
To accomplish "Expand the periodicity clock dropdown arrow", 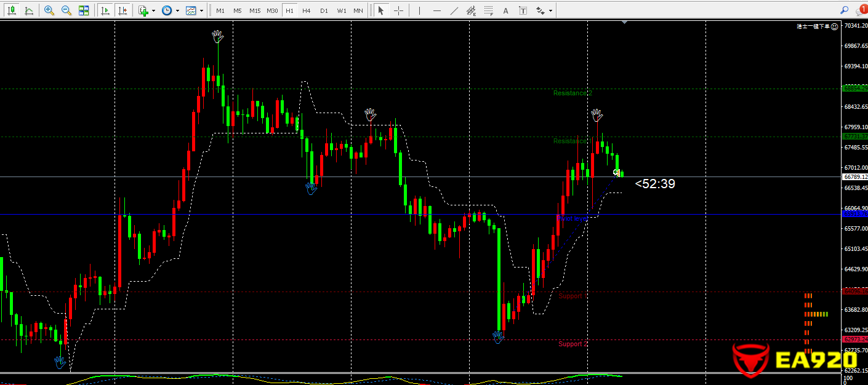I will (x=177, y=10).
